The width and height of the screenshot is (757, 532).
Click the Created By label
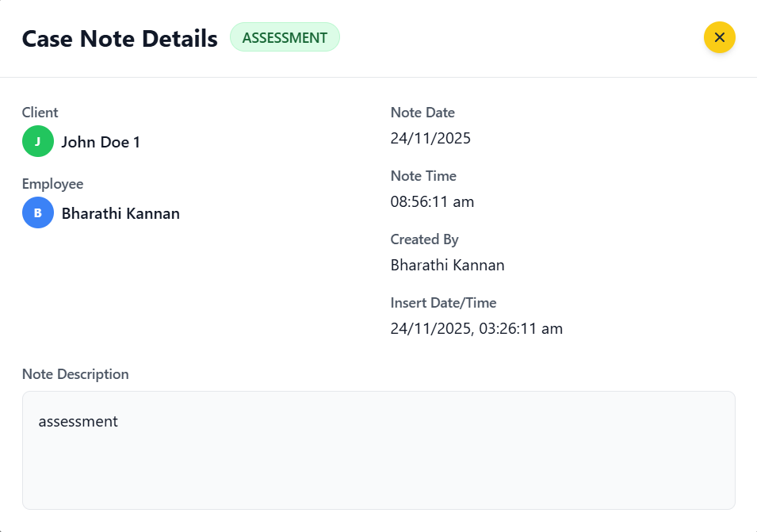coord(424,239)
